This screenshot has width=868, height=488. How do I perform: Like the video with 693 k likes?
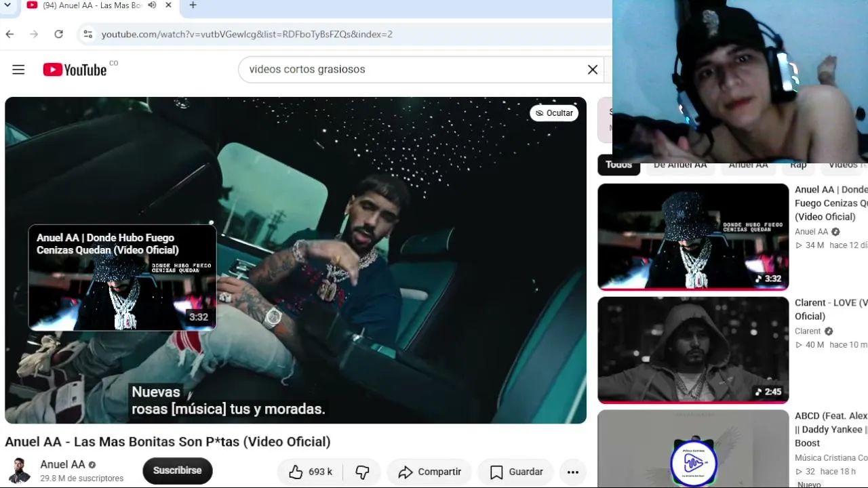311,472
